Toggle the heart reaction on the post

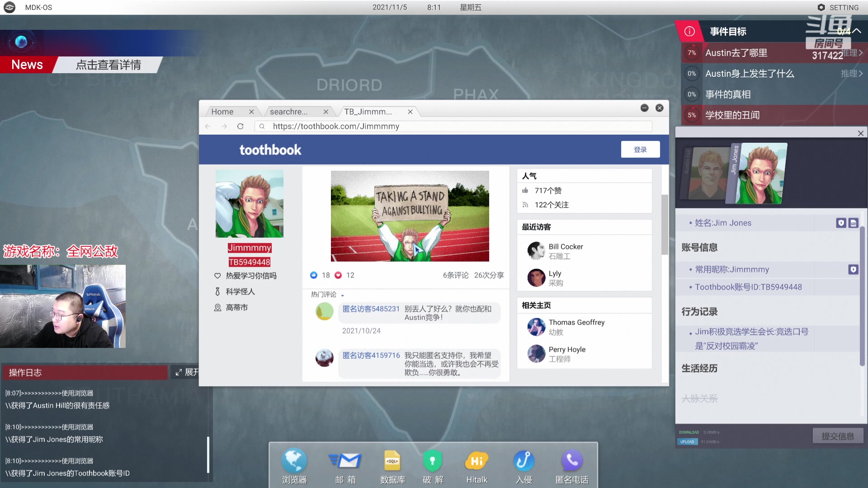pos(338,275)
